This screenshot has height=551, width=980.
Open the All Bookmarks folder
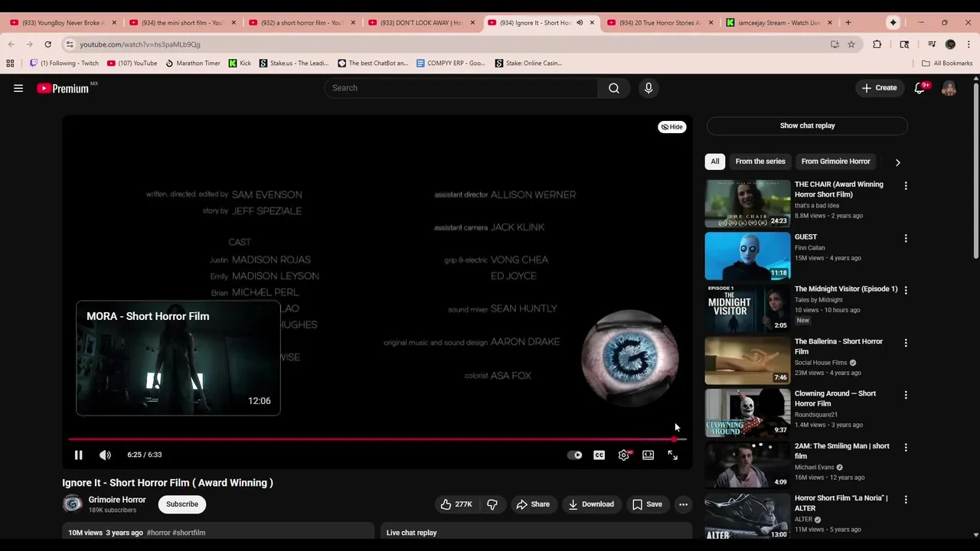947,63
